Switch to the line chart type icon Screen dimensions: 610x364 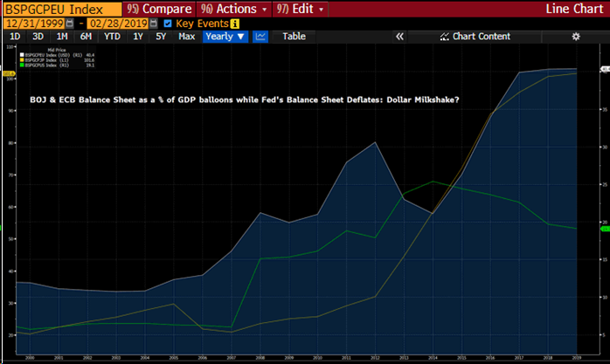click(x=260, y=37)
